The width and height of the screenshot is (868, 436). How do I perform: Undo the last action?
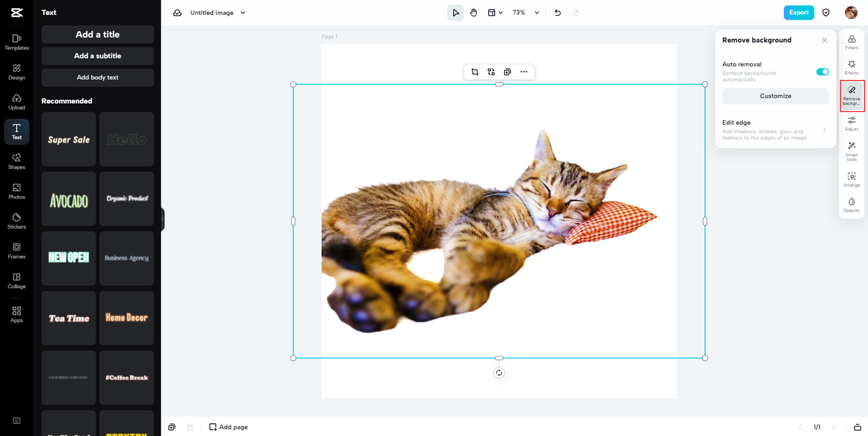coord(557,12)
